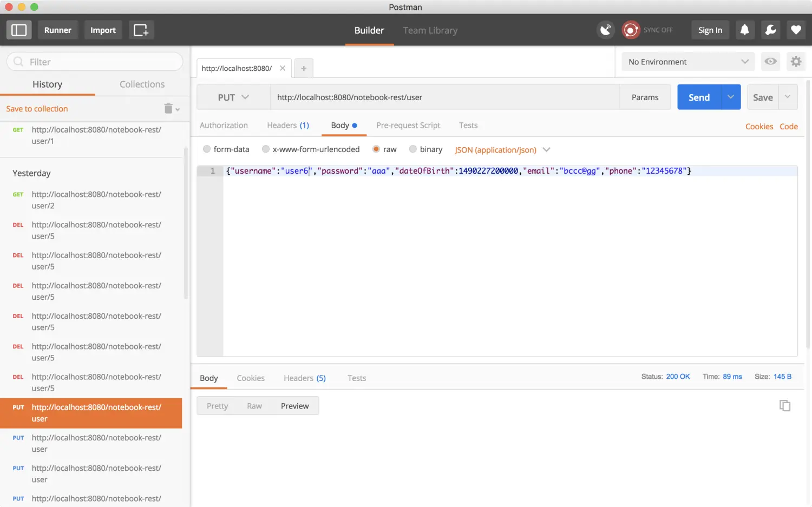Open the No Environment dropdown
This screenshot has height=507, width=812.
pos(688,62)
